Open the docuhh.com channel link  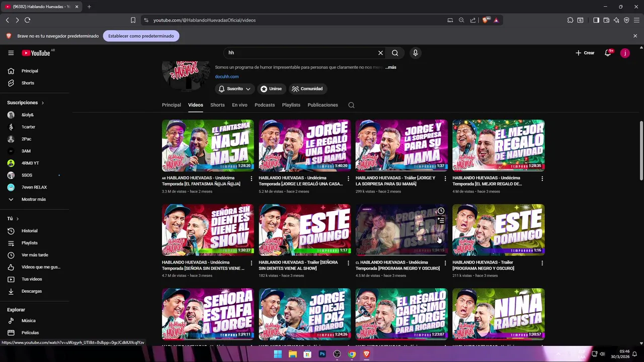tap(227, 77)
